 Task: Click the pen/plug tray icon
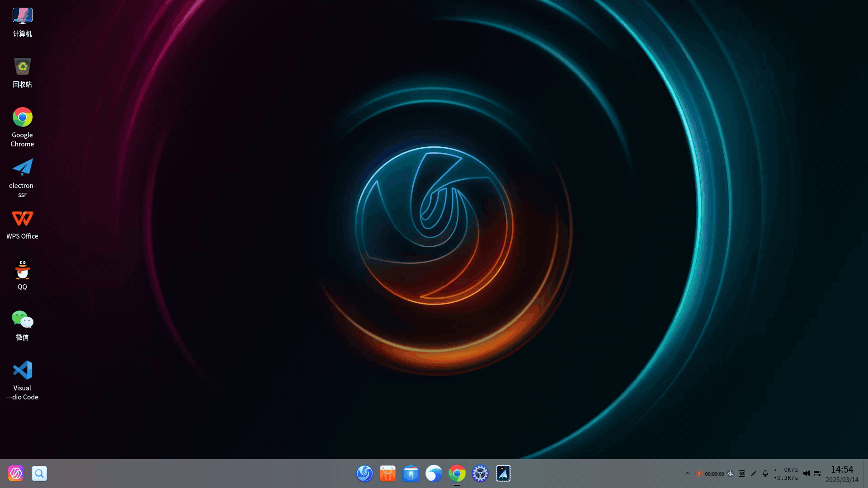coord(754,474)
